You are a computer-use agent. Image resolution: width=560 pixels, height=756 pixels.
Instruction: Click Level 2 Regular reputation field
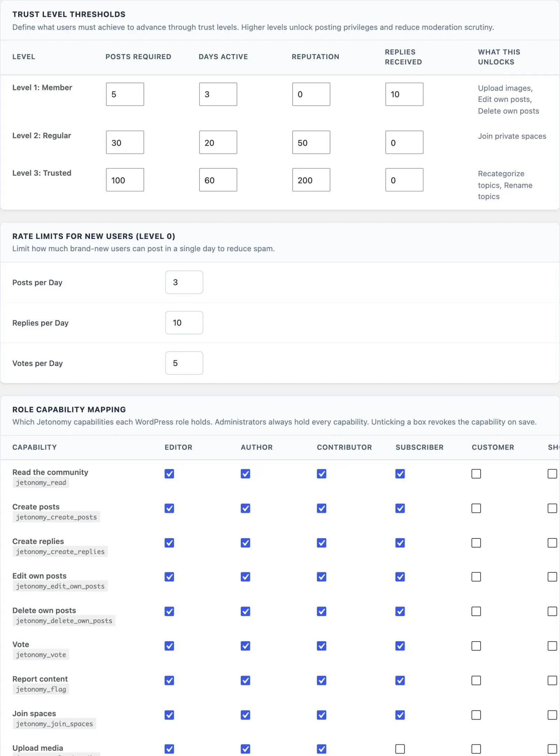tap(311, 142)
